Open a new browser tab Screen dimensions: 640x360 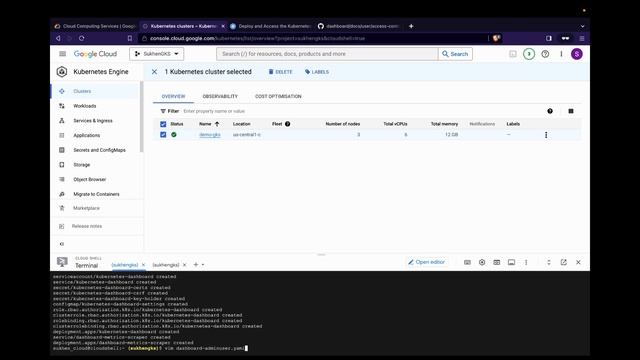411,26
